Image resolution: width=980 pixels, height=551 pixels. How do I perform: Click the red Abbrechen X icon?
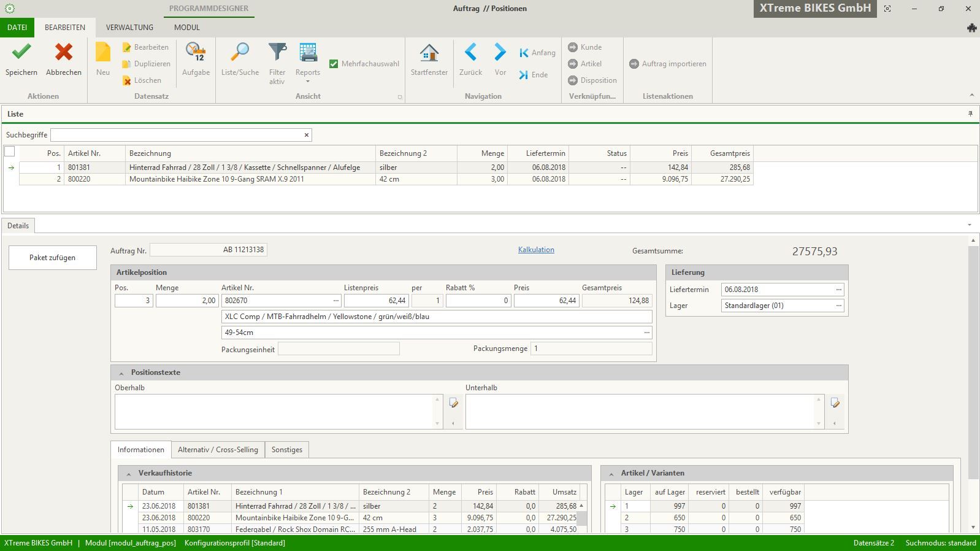[63, 53]
